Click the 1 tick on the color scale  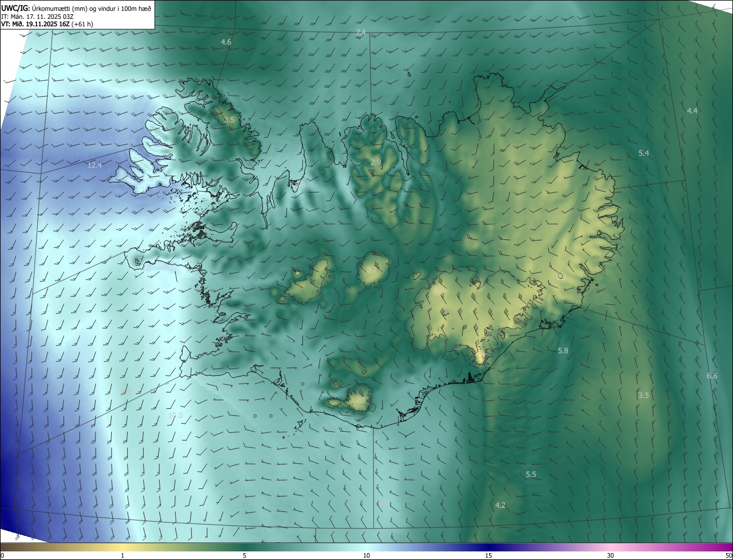[x=123, y=556]
